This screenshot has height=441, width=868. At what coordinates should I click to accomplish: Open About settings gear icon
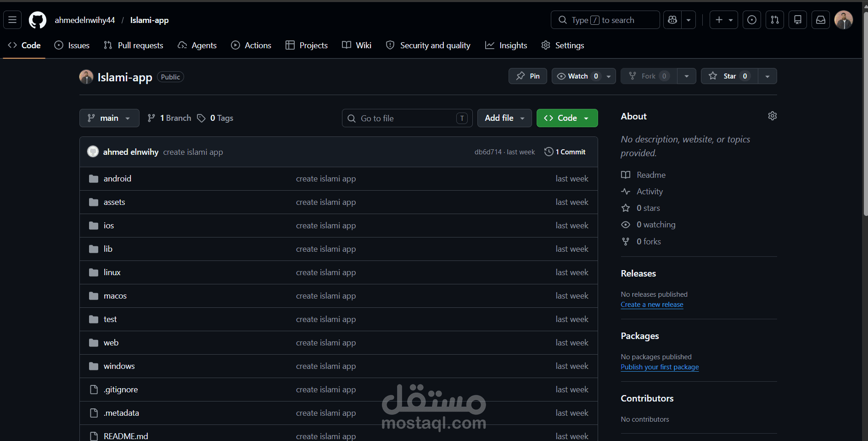pos(773,116)
